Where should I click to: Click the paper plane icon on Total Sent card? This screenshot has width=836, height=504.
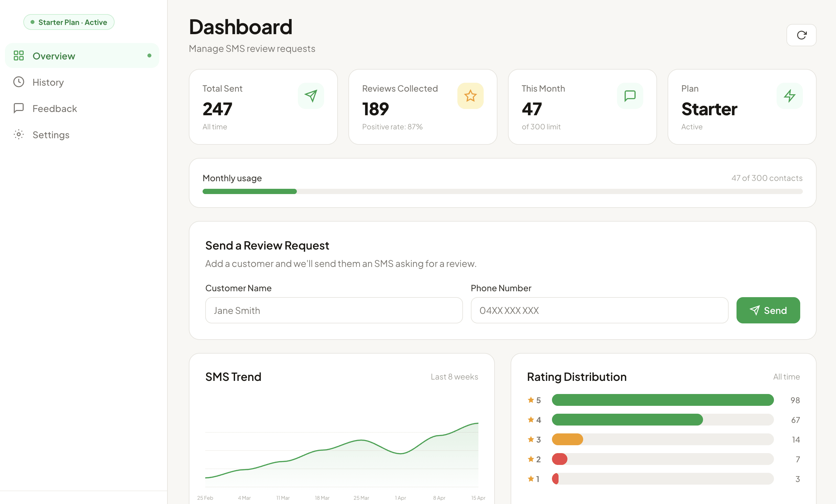point(311,96)
